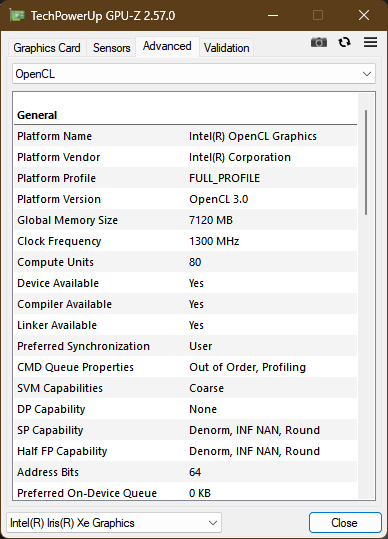Select the Compiler Available label
The width and height of the screenshot is (388, 539).
coord(64,304)
